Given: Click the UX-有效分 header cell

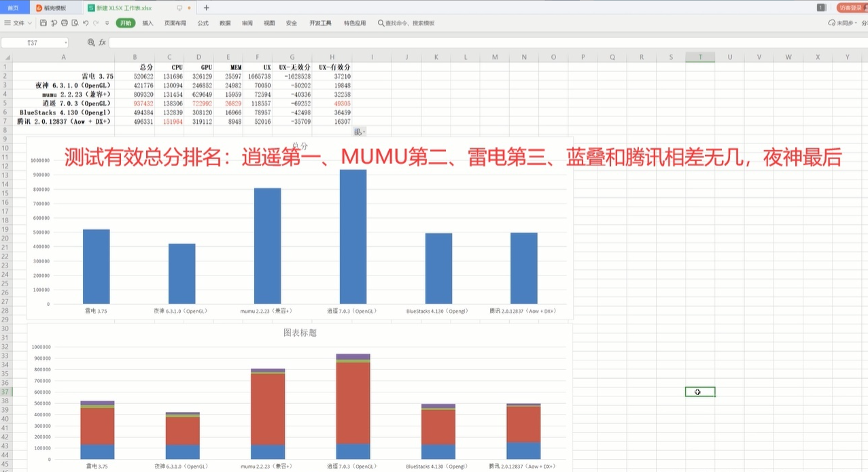Looking at the screenshot, I should [332, 67].
